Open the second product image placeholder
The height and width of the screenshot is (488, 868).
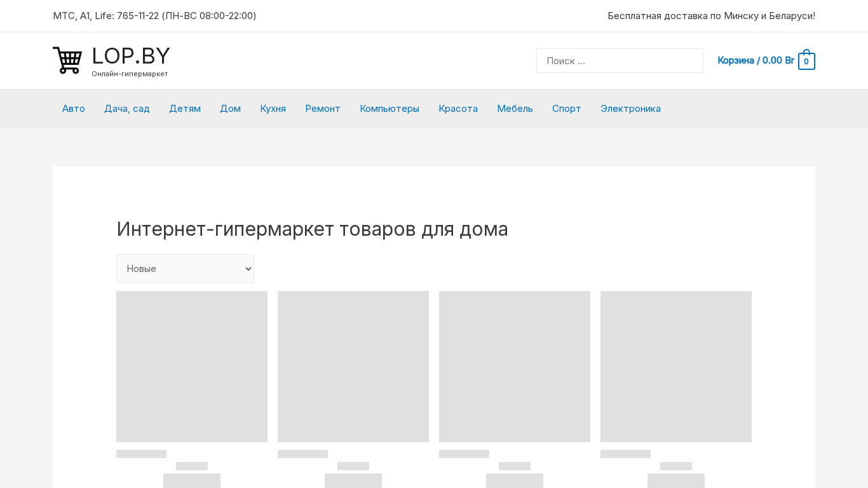pos(353,367)
